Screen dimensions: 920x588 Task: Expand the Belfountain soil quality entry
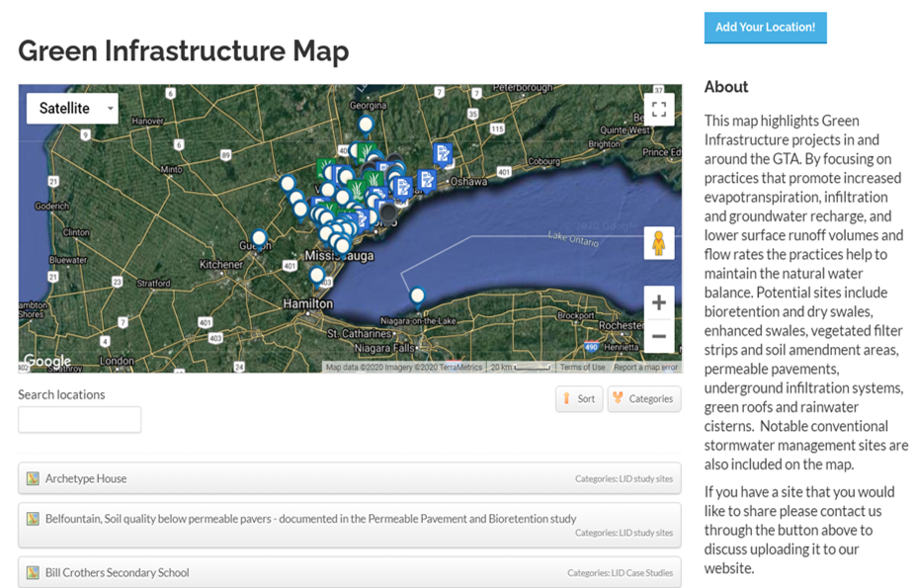click(349, 524)
